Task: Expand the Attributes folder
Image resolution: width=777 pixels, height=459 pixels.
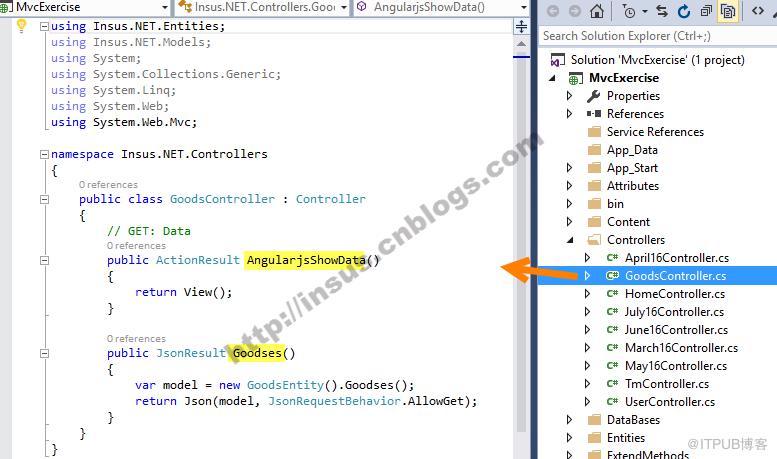Action: pos(569,185)
